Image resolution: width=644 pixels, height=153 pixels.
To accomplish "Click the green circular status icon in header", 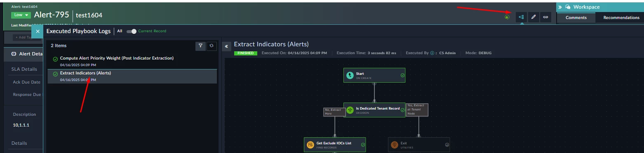I will coord(507,17).
